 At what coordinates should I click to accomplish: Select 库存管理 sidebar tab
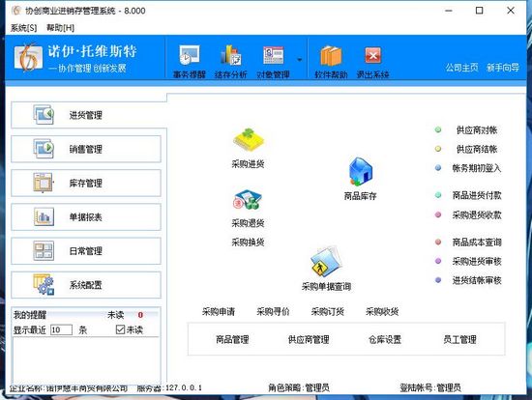click(x=86, y=183)
